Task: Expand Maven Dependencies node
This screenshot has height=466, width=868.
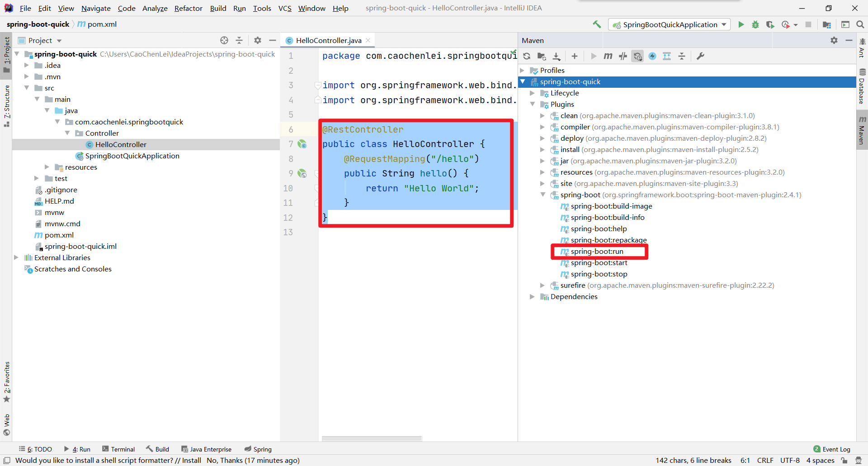Action: (x=533, y=296)
